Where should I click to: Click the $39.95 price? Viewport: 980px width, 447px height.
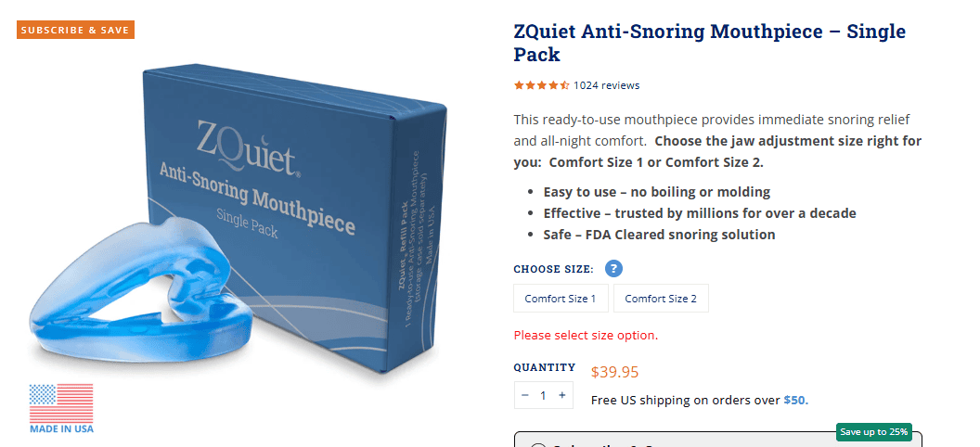pyautogui.click(x=614, y=373)
